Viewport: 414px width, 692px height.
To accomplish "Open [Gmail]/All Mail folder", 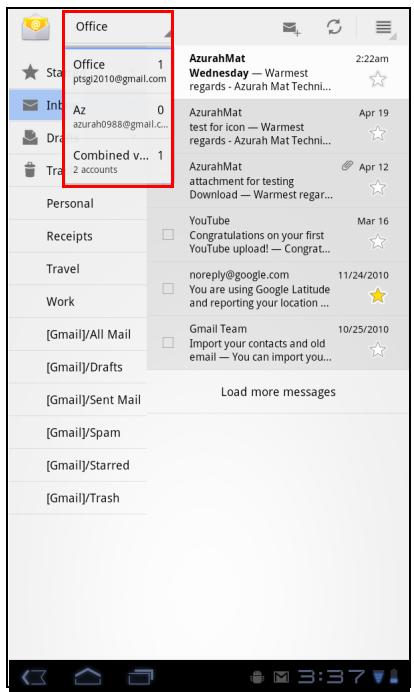I will (x=78, y=334).
